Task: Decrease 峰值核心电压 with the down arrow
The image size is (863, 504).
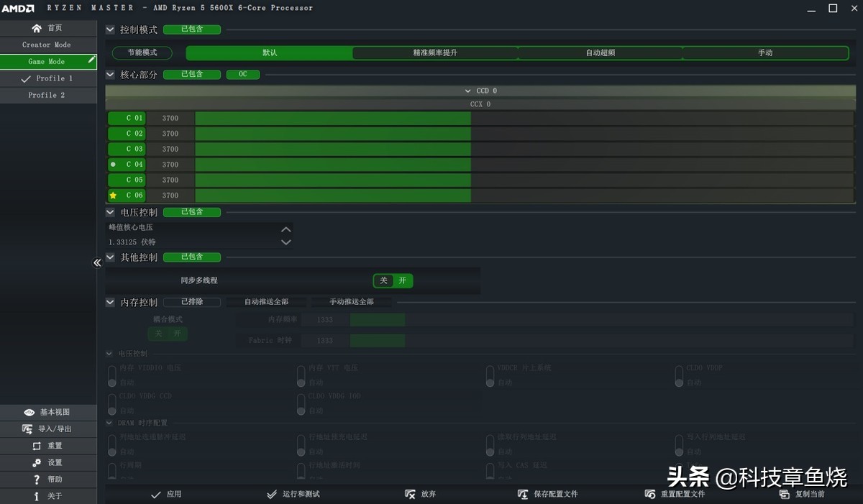Action: pyautogui.click(x=286, y=242)
